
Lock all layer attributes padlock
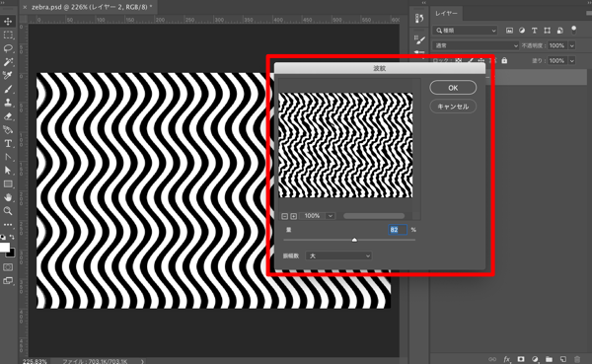504,60
